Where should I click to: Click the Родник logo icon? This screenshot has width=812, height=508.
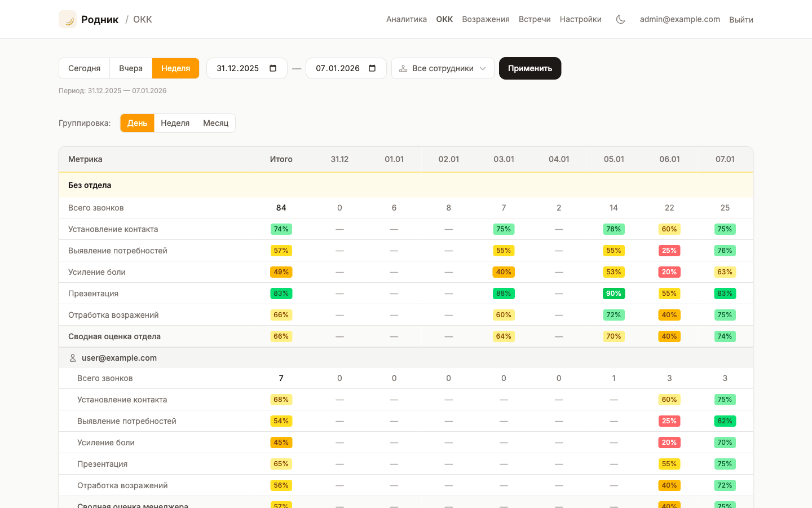[68, 19]
